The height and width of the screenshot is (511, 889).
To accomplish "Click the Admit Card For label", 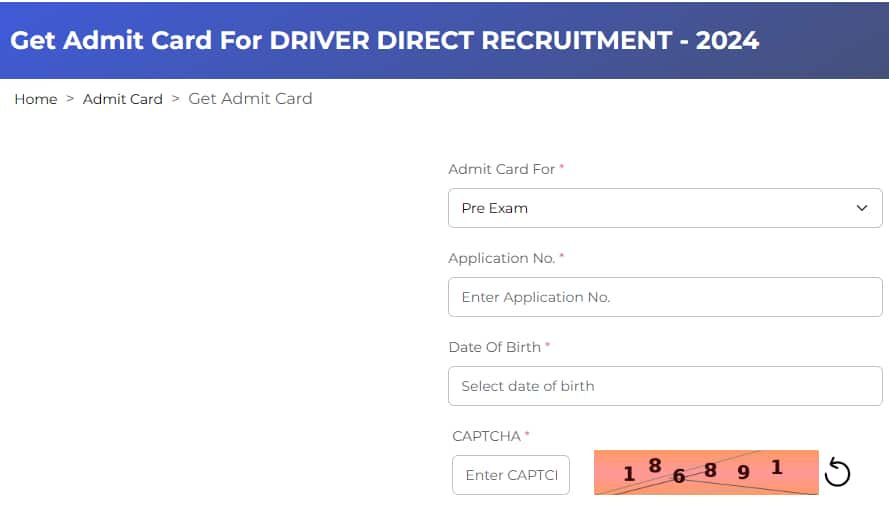I will click(501, 169).
